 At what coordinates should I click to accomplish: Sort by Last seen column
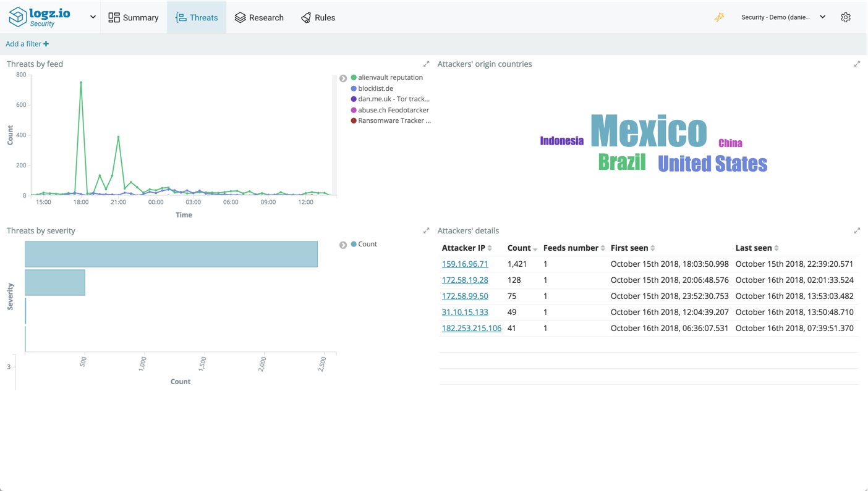(x=757, y=248)
